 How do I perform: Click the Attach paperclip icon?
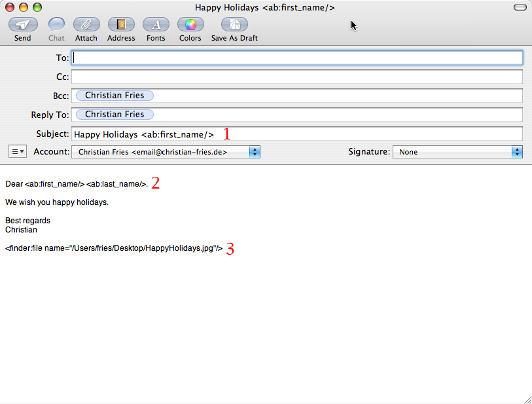pyautogui.click(x=86, y=25)
